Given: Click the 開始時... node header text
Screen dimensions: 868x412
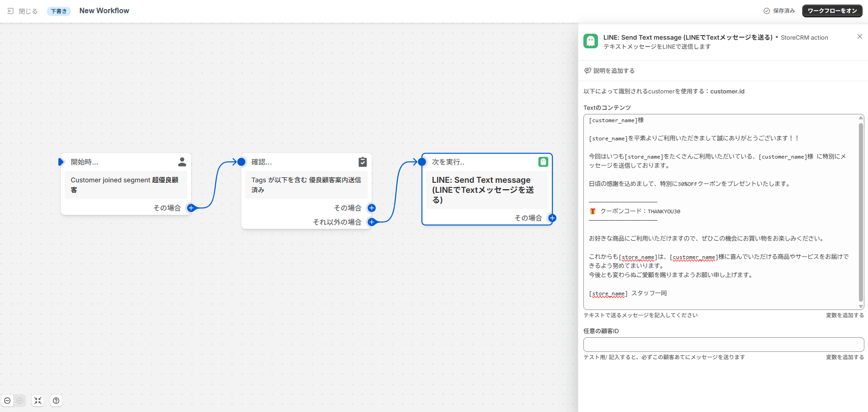Looking at the screenshot, I should point(84,162).
